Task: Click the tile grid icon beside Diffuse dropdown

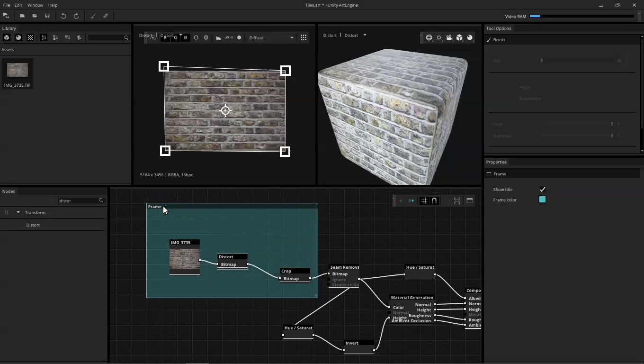Action: 304,37
